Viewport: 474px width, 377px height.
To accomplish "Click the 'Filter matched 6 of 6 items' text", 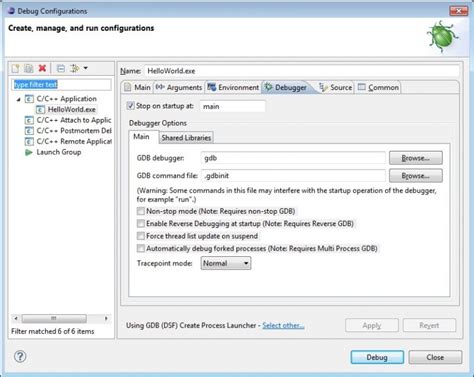I will [53, 331].
